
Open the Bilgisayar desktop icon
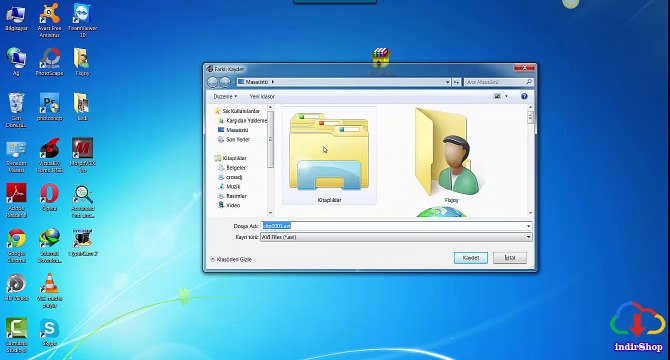tap(16, 18)
